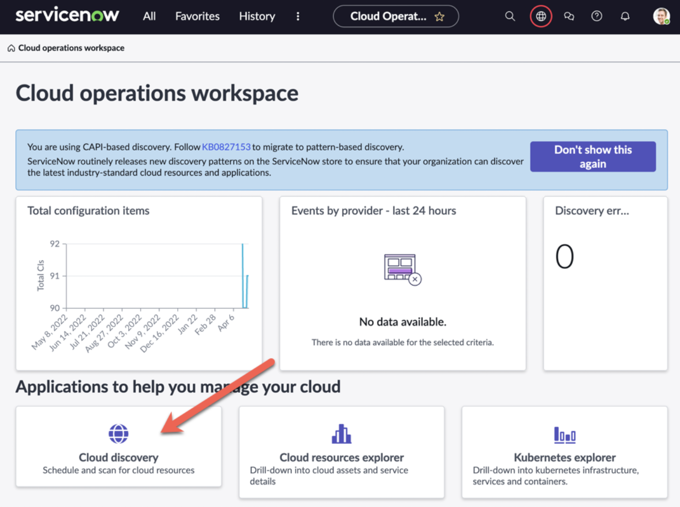Click the Cloud resources explorer chart icon
680x507 pixels.
[341, 434]
